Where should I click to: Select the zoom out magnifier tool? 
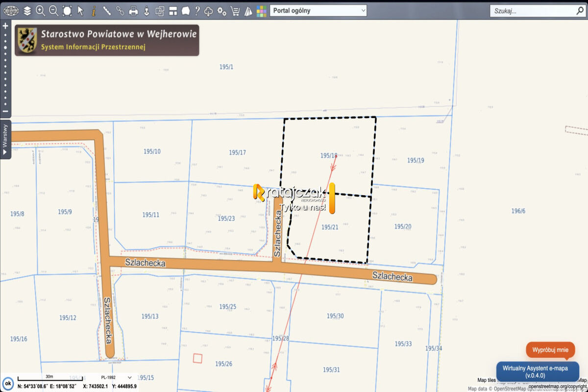53,10
